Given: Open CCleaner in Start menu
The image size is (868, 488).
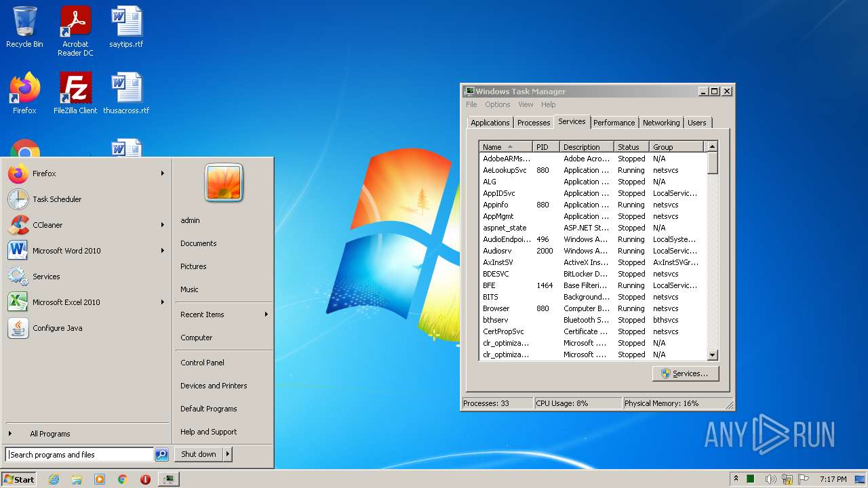Looking at the screenshot, I should pyautogui.click(x=86, y=225).
